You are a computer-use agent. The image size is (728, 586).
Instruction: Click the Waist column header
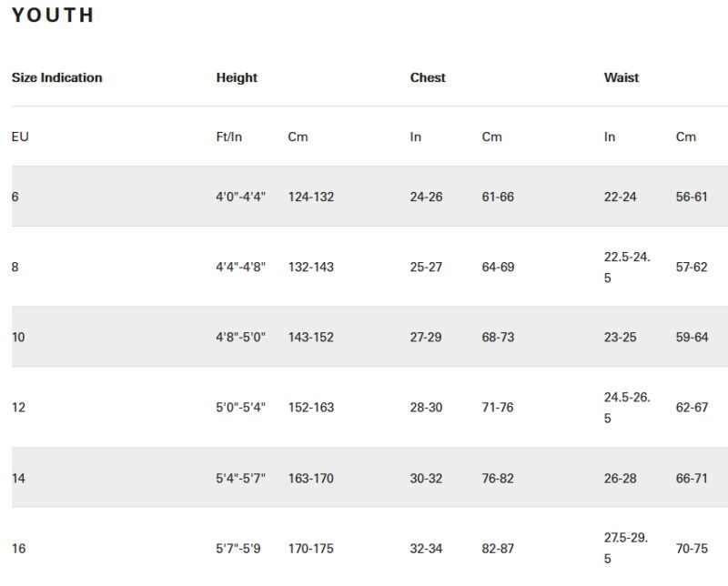[622, 77]
